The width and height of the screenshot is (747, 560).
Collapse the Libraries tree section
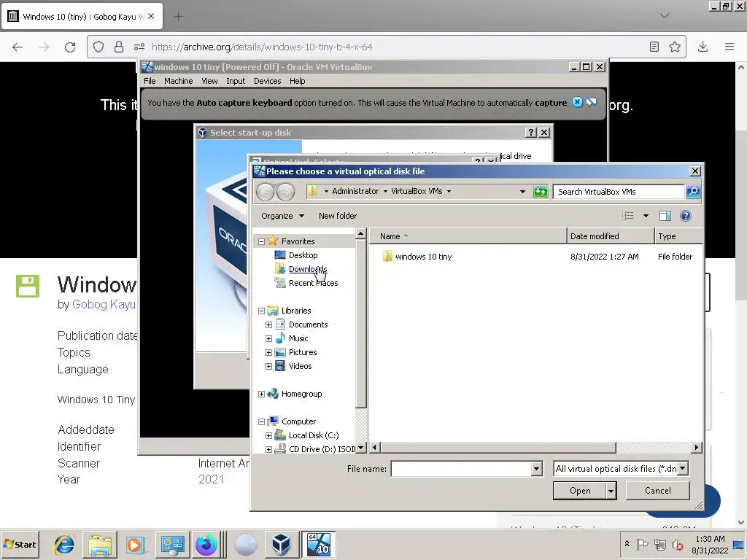[x=262, y=311]
